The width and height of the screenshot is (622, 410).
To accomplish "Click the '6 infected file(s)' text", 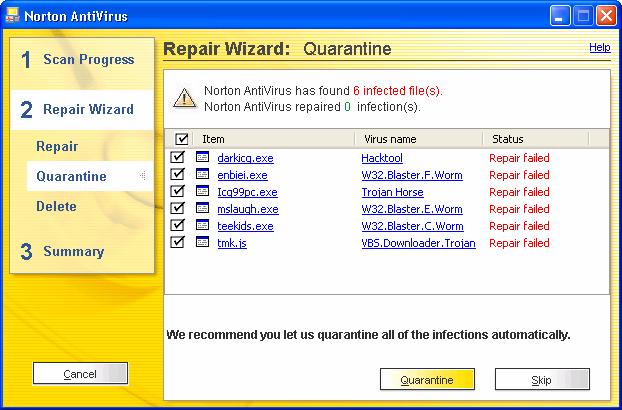I will pyautogui.click(x=397, y=91).
